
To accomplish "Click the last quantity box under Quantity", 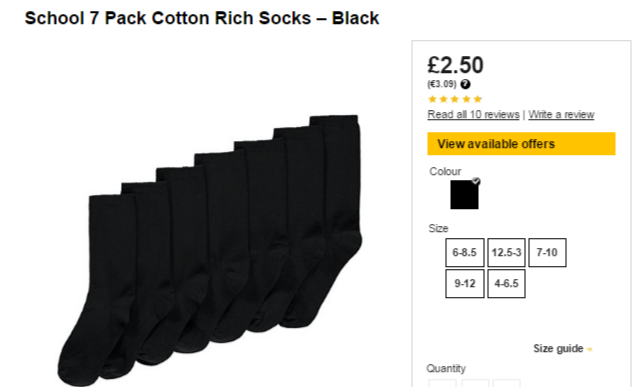I will [x=506, y=383].
